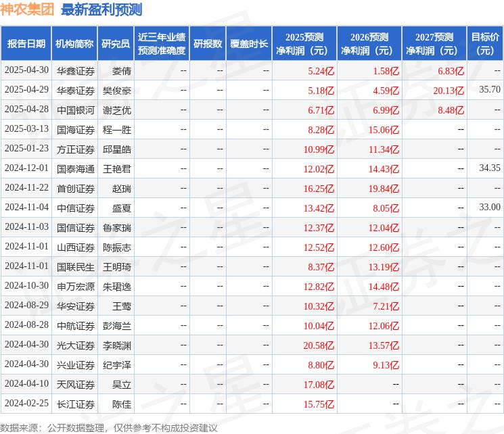Click target price 34.35
Image resolution: width=504 pixels, height=434 pixels.
[x=490, y=168]
